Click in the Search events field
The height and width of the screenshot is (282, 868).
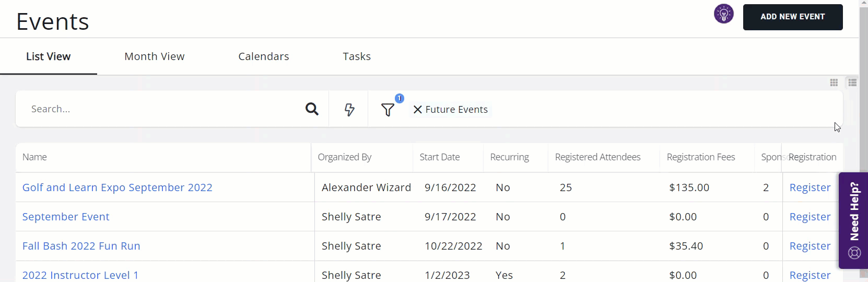click(x=162, y=109)
